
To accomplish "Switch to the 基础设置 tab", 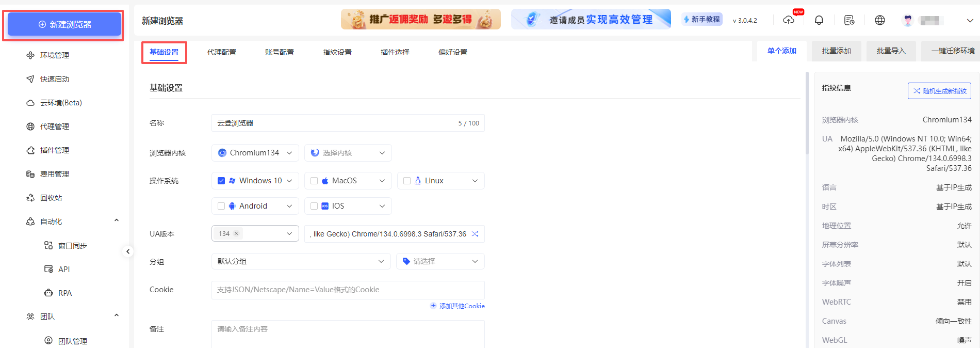I will pos(164,52).
